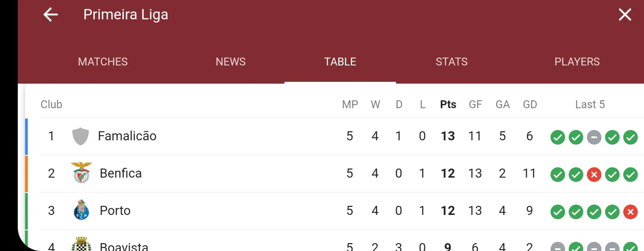Click the Porto club crest
Screen dimensions: 644x251
[81, 210]
